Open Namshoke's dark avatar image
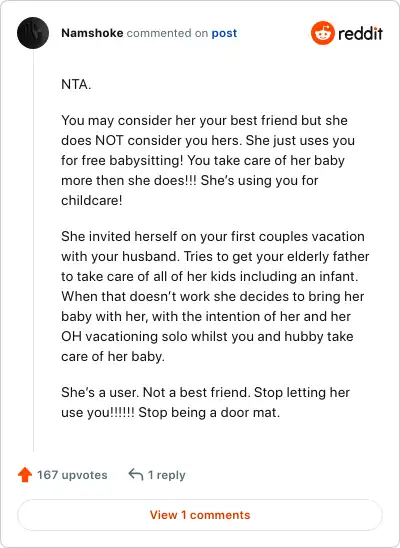 point(33,33)
